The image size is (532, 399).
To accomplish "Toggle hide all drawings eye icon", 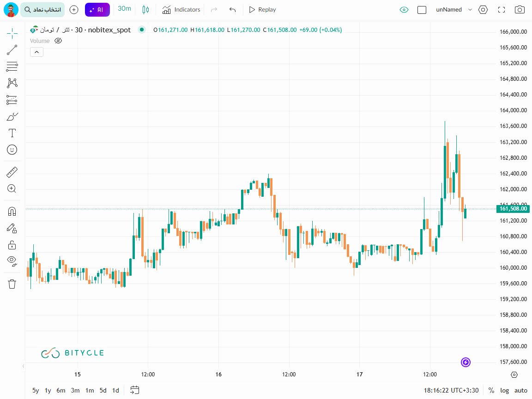I will [12, 260].
